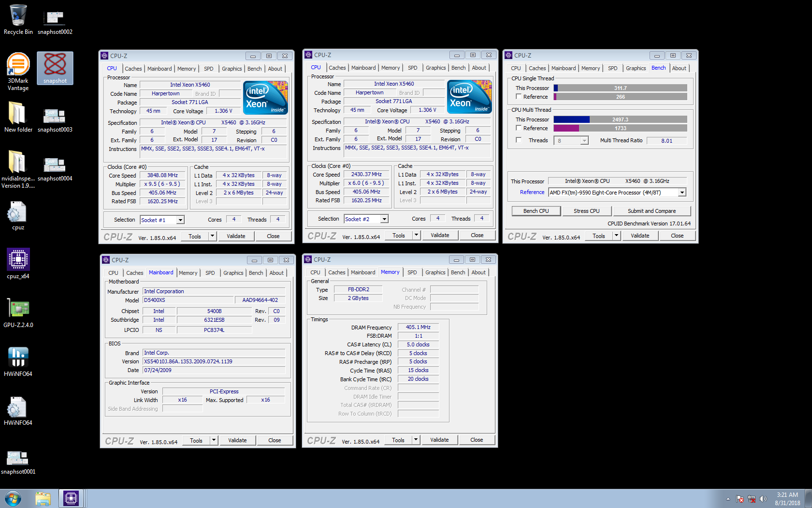Open the snaphsot0003 desktop icon
Viewport: 812px width, 508px height.
[55, 120]
